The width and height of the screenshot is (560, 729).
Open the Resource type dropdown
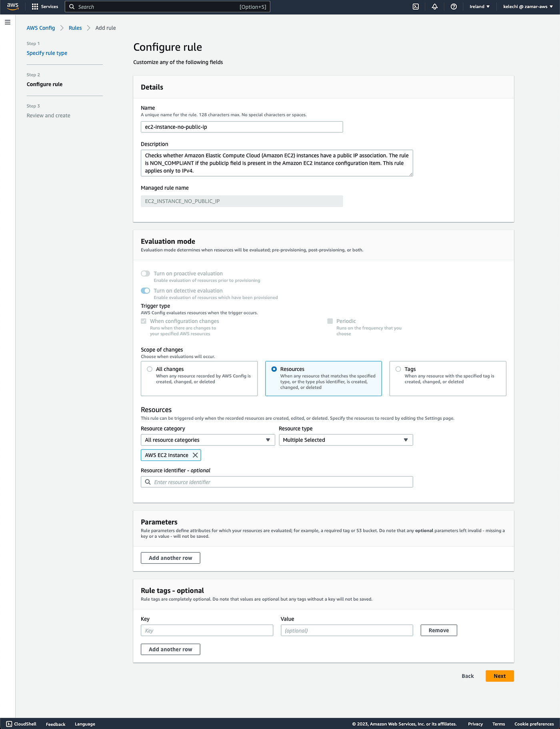click(346, 440)
